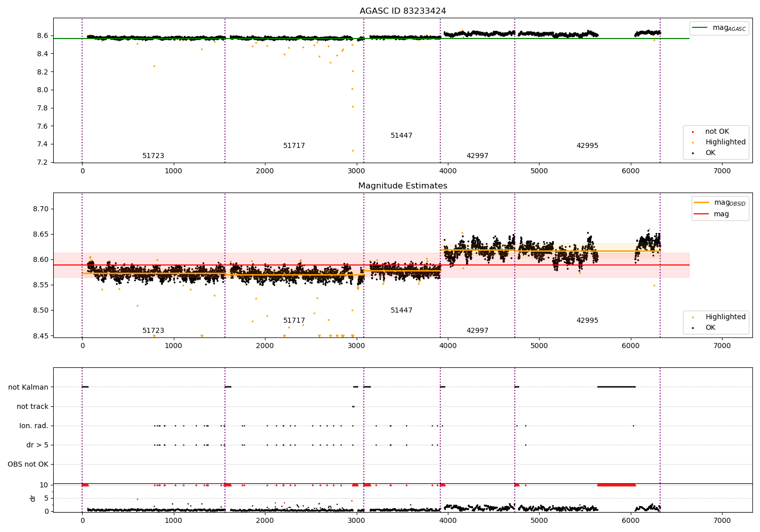Click the 8.65 y-axis tick label
The height and width of the screenshot is (532, 760).
[41, 235]
